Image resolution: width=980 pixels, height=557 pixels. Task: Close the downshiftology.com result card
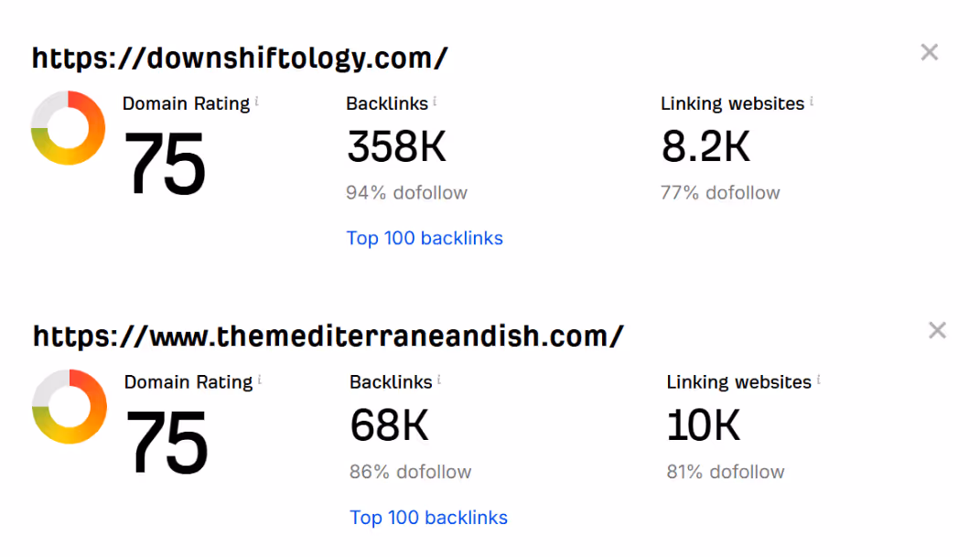click(x=930, y=52)
